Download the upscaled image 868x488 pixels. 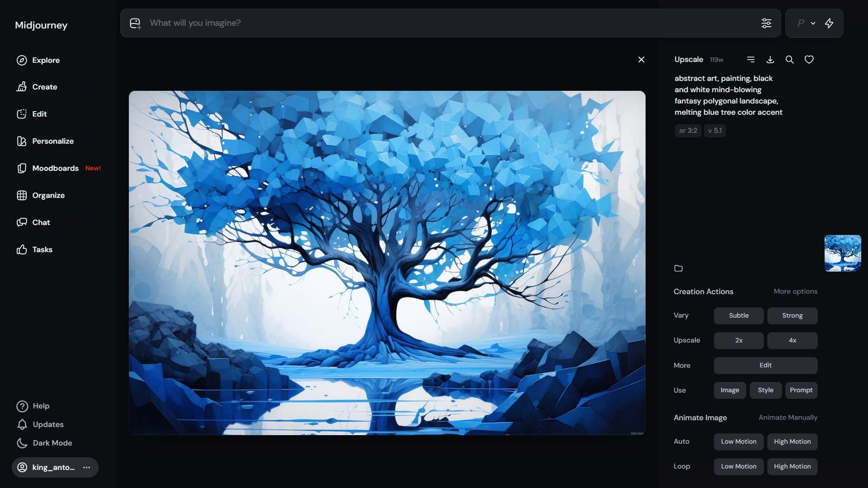pos(770,59)
